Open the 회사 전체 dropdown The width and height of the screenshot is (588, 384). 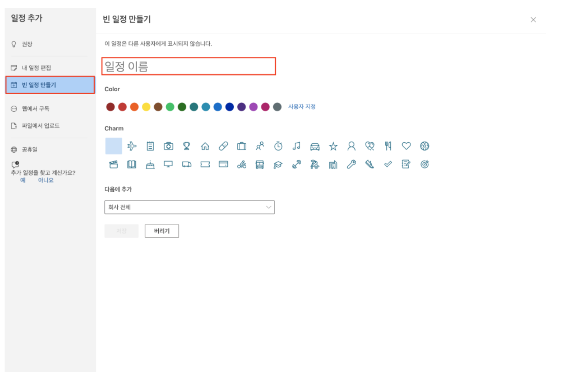click(189, 208)
